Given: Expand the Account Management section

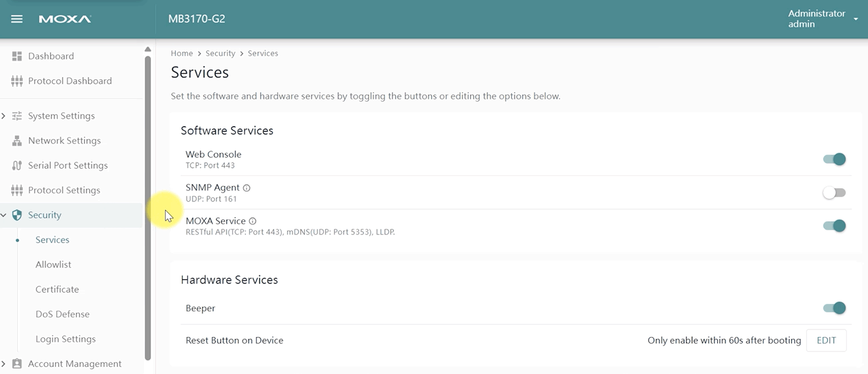Looking at the screenshot, I should (3, 364).
